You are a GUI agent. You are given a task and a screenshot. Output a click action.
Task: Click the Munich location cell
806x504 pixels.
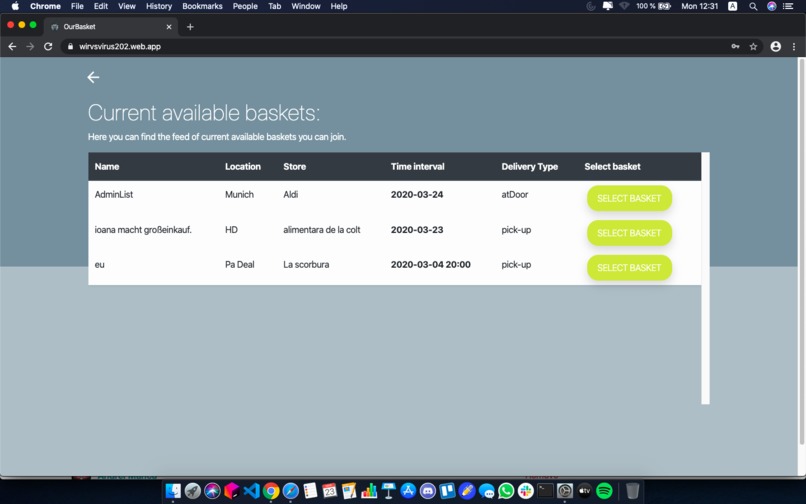pos(240,194)
